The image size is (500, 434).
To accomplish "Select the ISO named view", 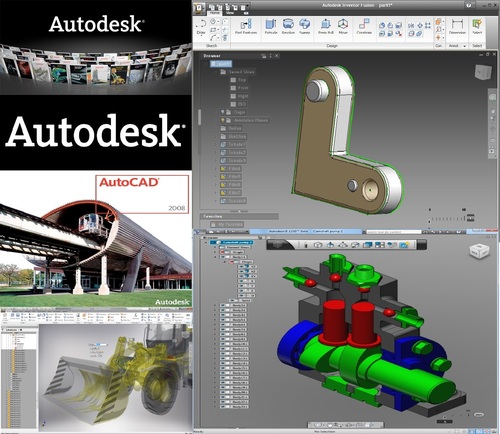I will tap(238, 104).
